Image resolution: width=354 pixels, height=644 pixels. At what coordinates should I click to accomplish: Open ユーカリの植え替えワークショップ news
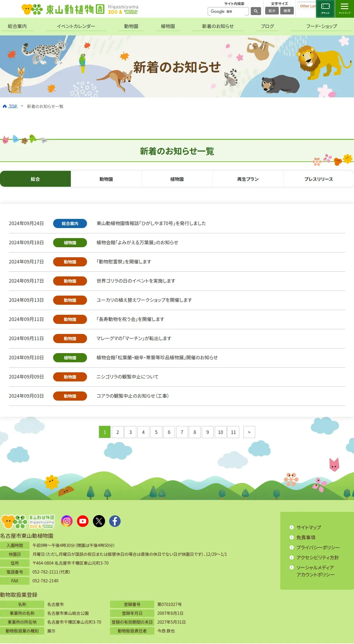click(x=144, y=300)
